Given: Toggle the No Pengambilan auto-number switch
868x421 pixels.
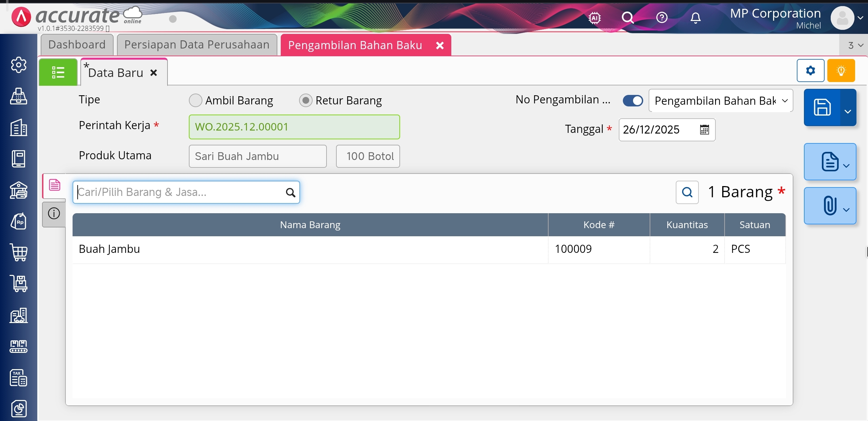Looking at the screenshot, I should pyautogui.click(x=633, y=100).
